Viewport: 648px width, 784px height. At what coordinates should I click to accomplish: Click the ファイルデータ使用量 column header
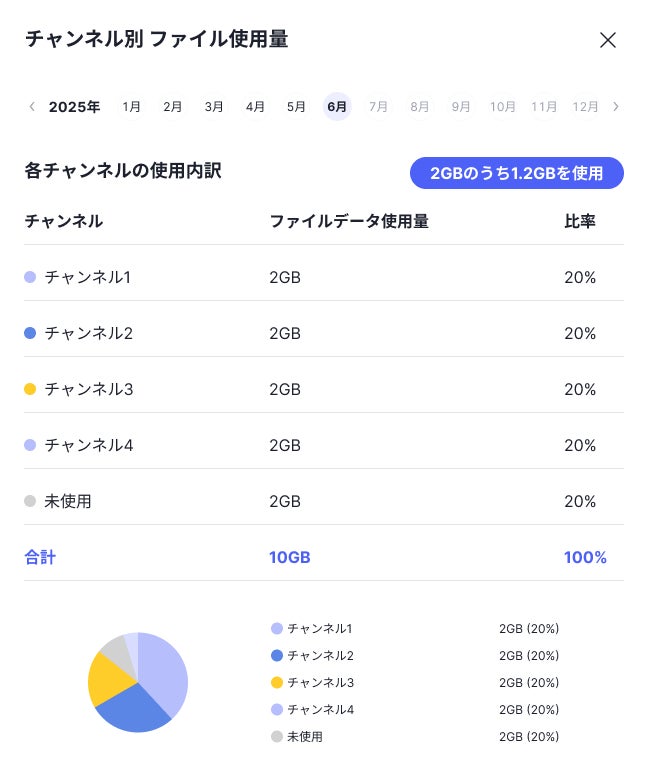[x=349, y=221]
